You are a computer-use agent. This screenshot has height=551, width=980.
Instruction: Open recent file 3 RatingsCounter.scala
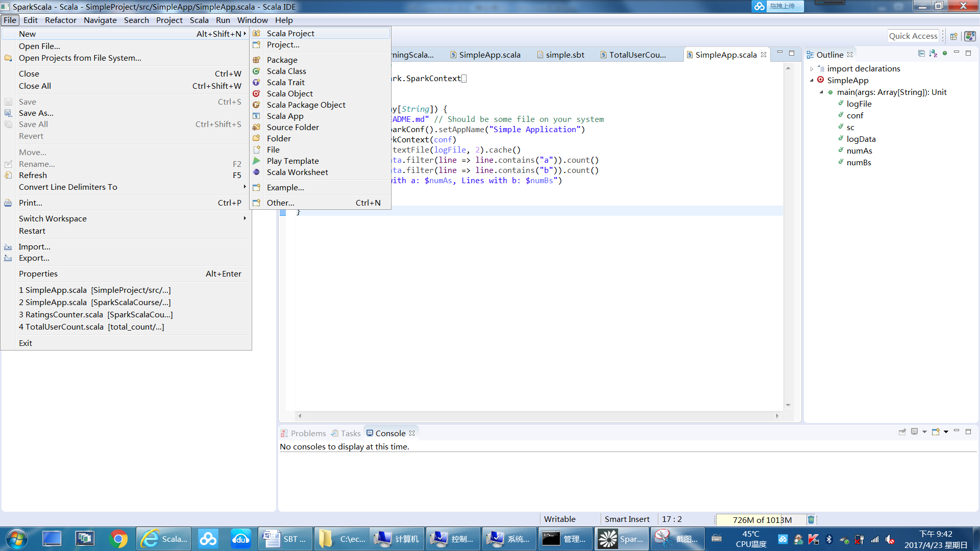[x=126, y=315]
